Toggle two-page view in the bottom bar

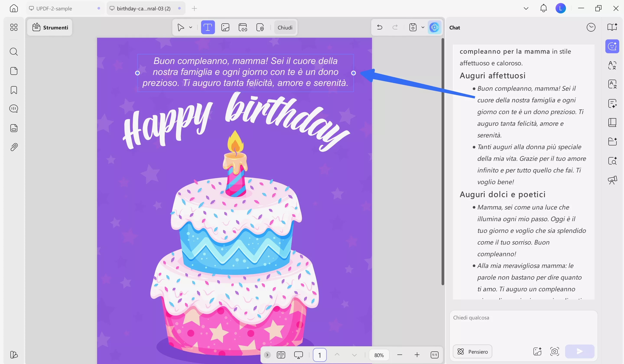281,355
